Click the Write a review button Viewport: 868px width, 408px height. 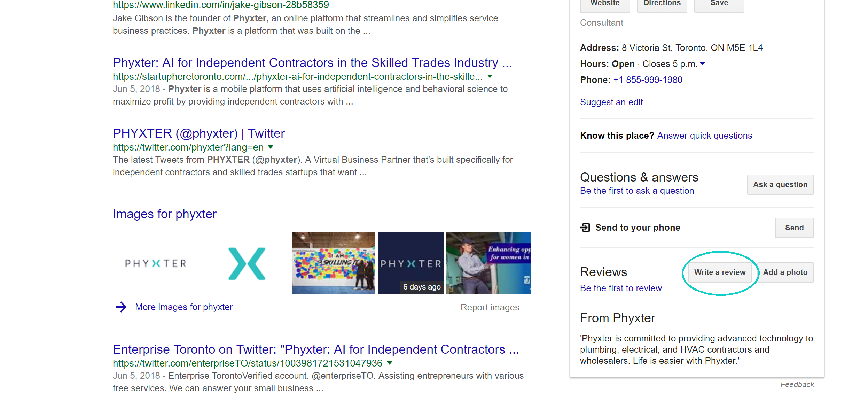coord(720,272)
